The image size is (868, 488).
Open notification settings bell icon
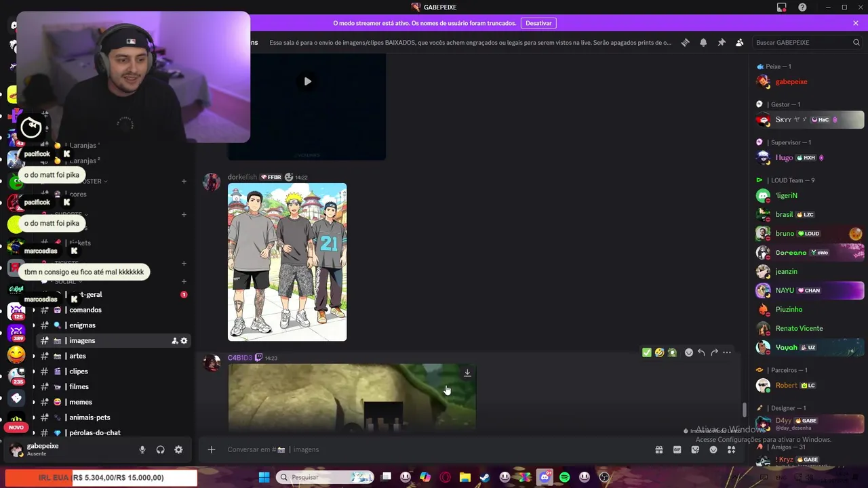[x=703, y=42]
